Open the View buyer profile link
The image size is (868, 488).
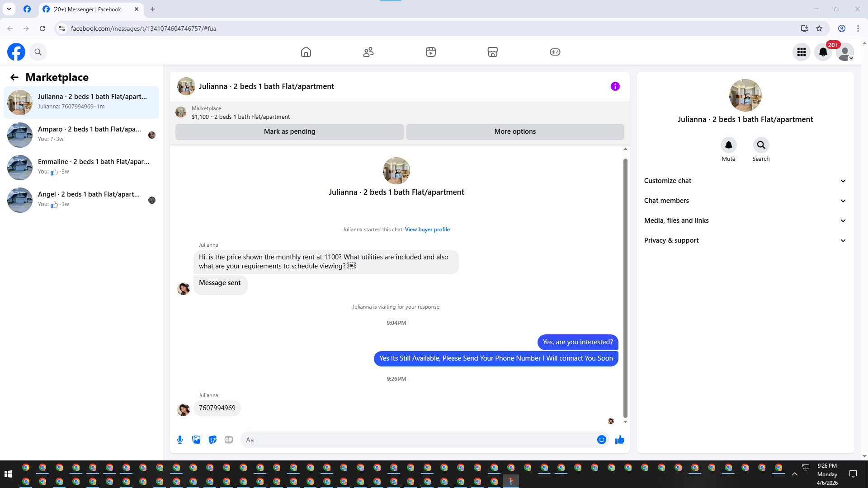427,230
